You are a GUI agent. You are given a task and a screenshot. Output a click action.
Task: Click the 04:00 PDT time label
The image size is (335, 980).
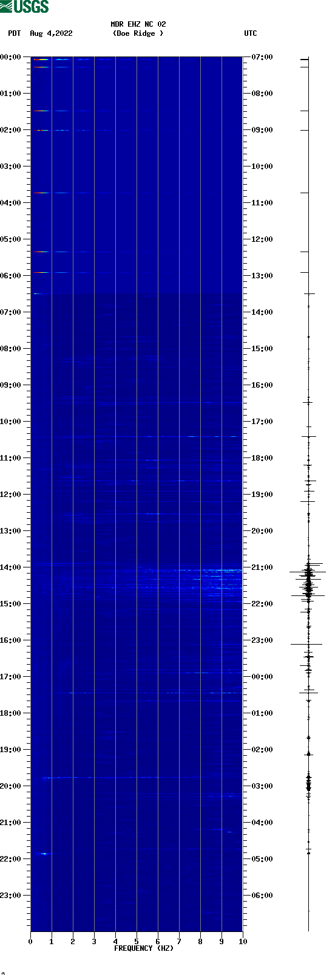[10, 203]
